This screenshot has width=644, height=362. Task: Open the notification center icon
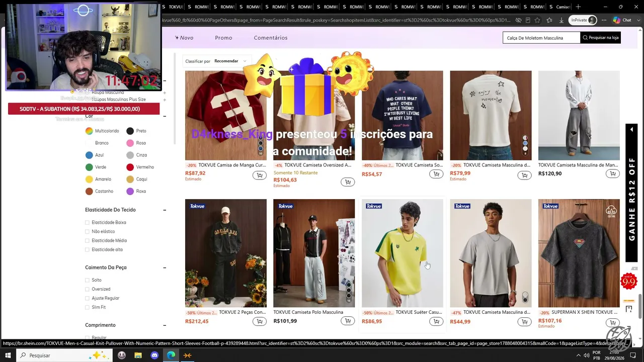point(633,355)
